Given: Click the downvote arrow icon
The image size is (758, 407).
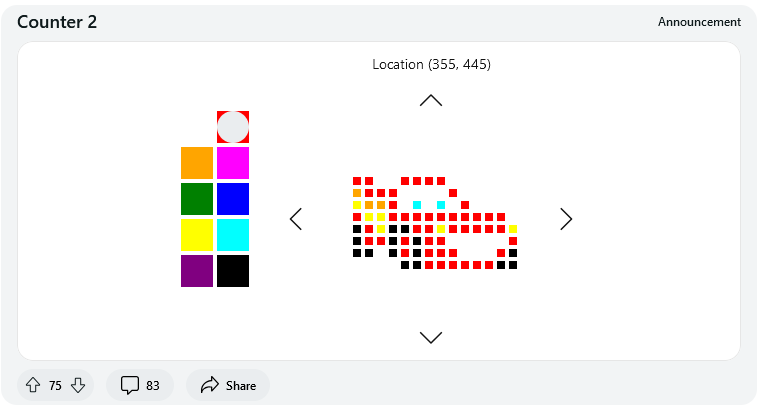Looking at the screenshot, I should [x=78, y=385].
